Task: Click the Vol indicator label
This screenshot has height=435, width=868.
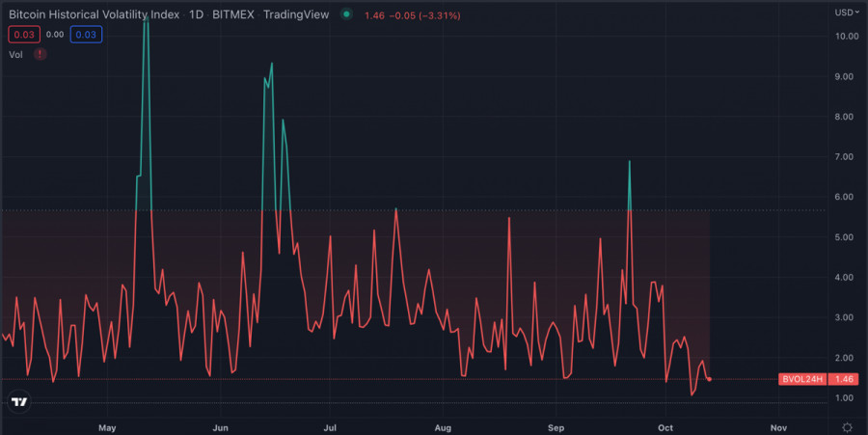Action: tap(16, 55)
